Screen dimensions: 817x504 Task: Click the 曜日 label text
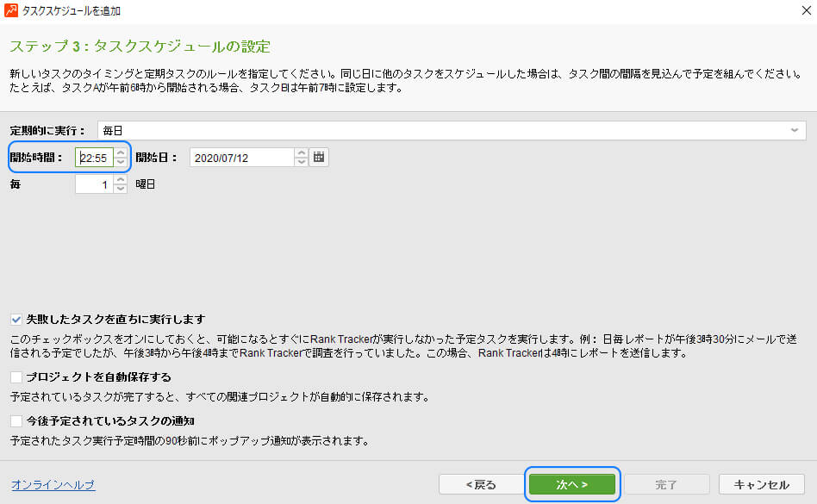click(146, 184)
